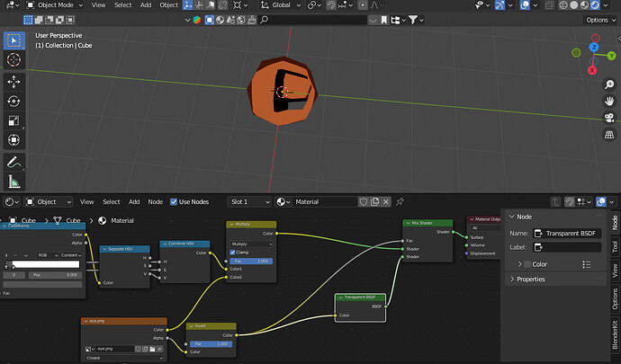Select the Annotate pencil tool
621x364 pixels.
(13, 162)
